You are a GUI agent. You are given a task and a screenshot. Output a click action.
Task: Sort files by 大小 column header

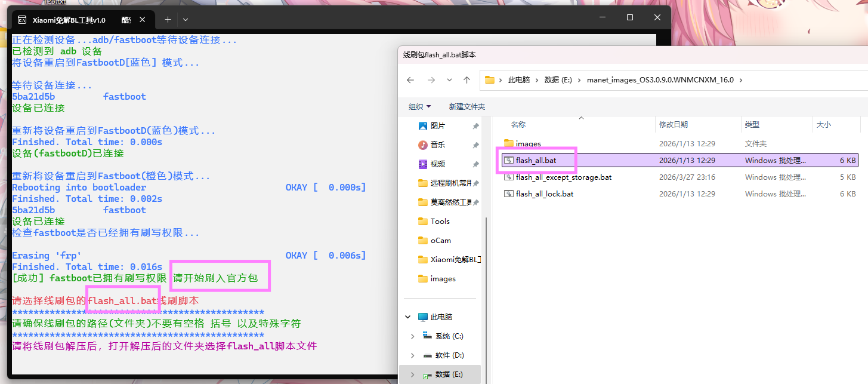tap(824, 125)
